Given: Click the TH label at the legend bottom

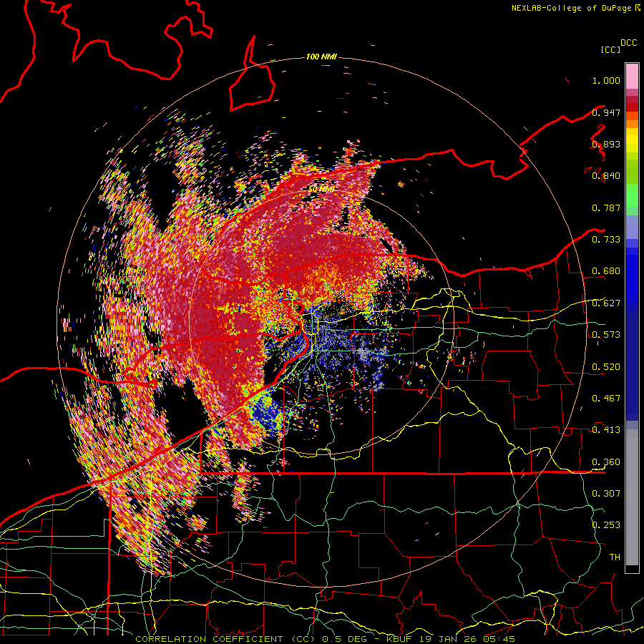Looking at the screenshot, I should (615, 557).
